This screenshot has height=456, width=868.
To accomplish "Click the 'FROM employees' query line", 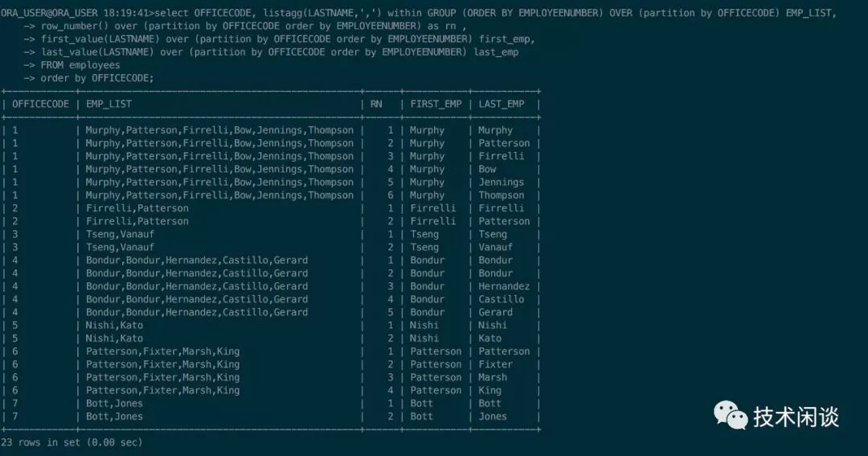I will point(80,65).
